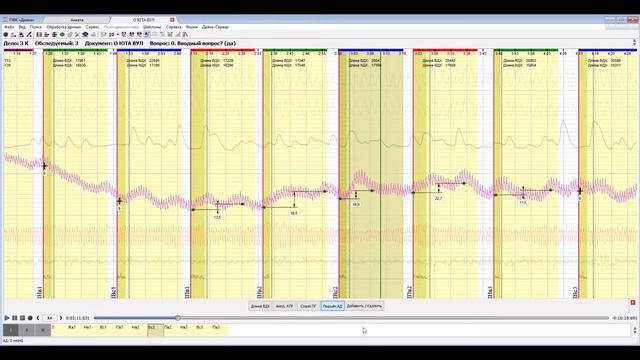Start playback with the play button
Screen dimensions: 640x360
(x=7, y=318)
